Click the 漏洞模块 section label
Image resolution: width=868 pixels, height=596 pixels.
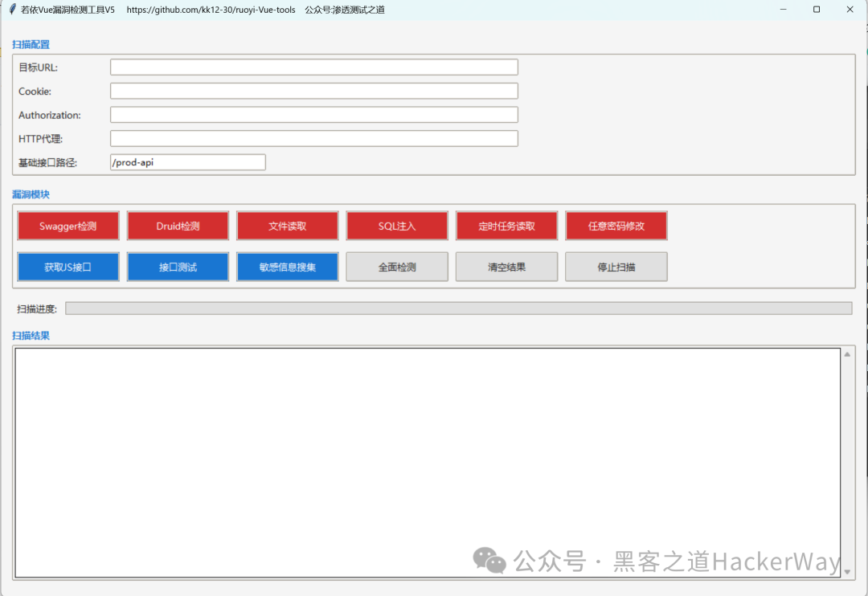tap(31, 194)
